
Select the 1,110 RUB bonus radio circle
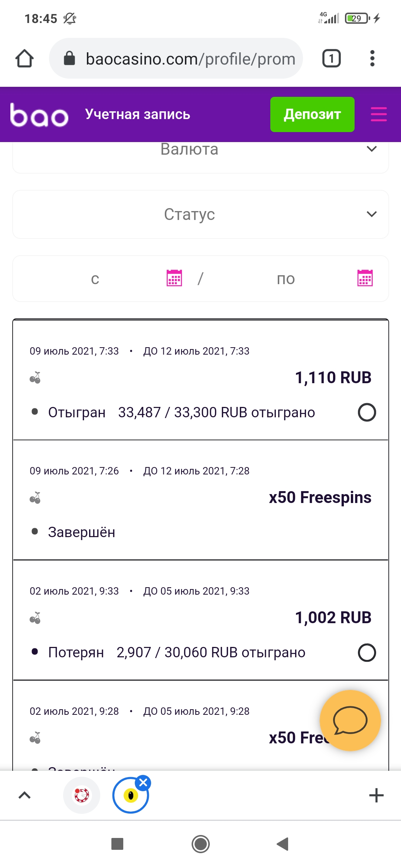[367, 412]
